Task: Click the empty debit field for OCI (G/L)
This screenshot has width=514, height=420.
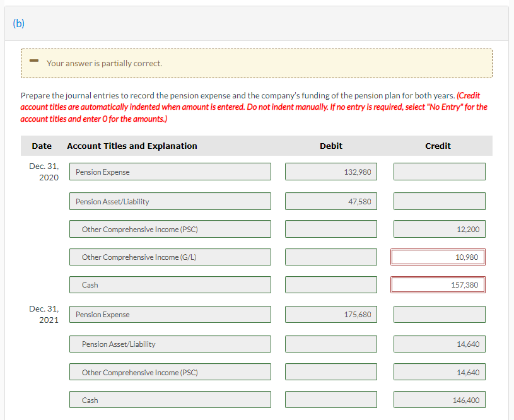Action: click(331, 257)
